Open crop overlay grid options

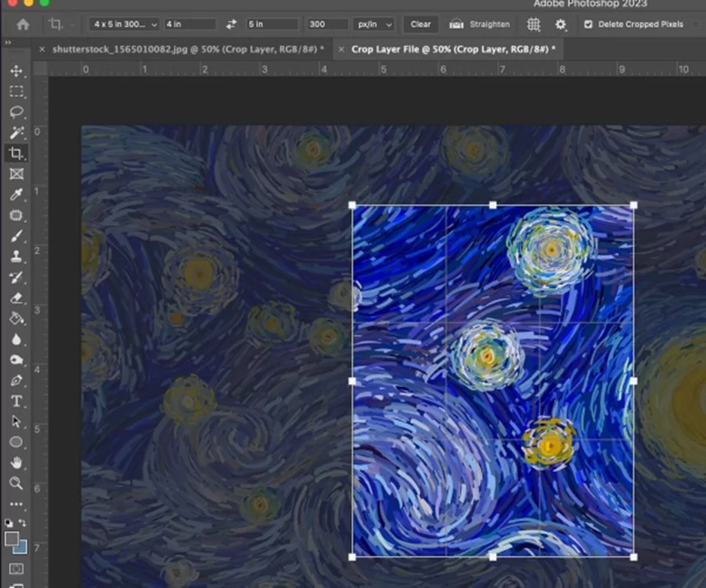tap(534, 24)
